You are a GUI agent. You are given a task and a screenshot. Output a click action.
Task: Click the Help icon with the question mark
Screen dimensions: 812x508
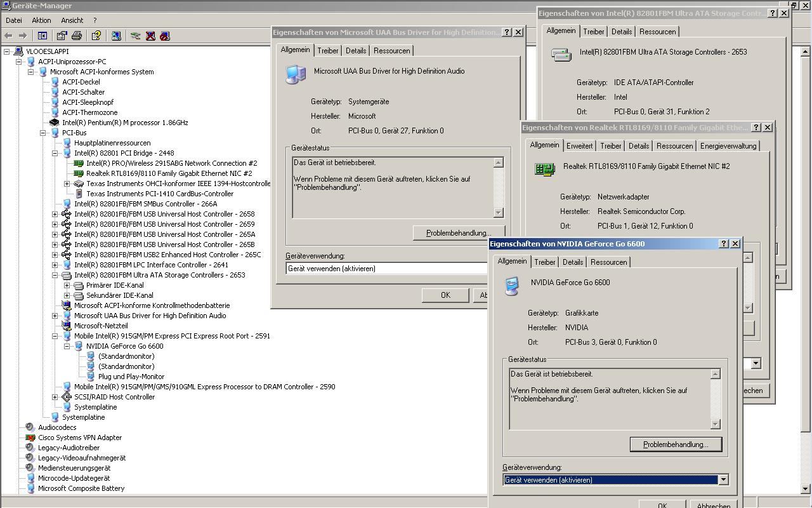[x=96, y=36]
